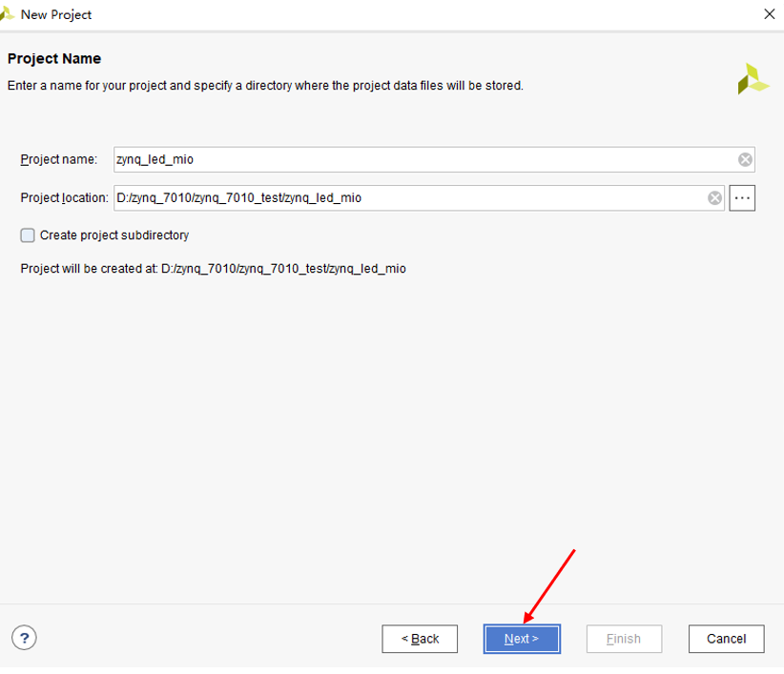Focus the Project name input field
This screenshot has width=784, height=674.
(434, 159)
